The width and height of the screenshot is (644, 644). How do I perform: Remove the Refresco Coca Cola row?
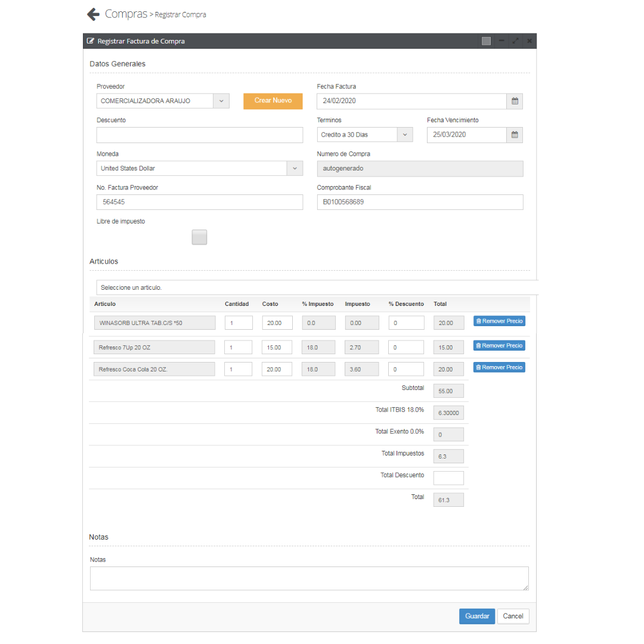point(499,368)
